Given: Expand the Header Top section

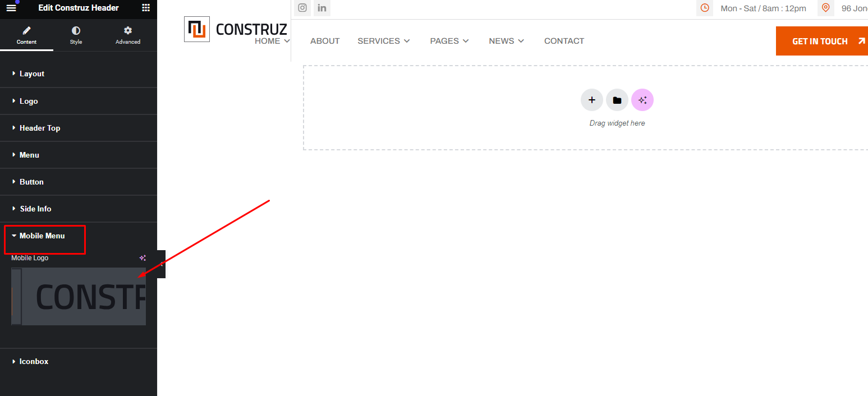Looking at the screenshot, I should pos(79,128).
